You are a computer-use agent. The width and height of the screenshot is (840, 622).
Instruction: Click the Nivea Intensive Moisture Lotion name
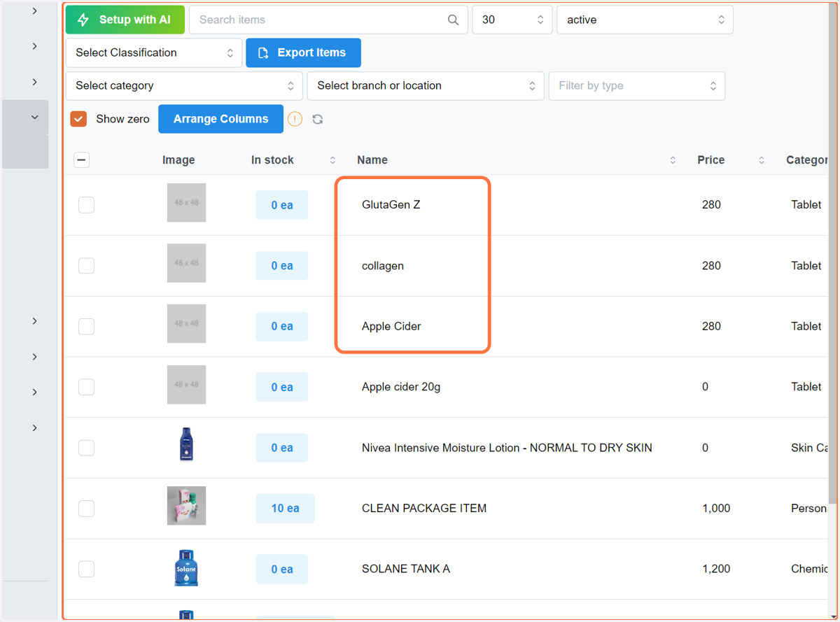pyautogui.click(x=507, y=448)
